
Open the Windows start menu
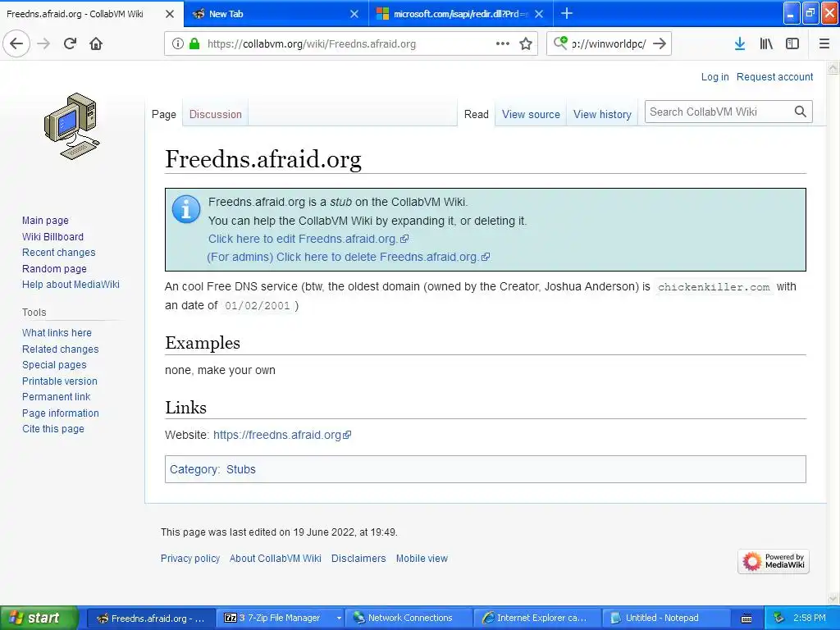(x=39, y=618)
